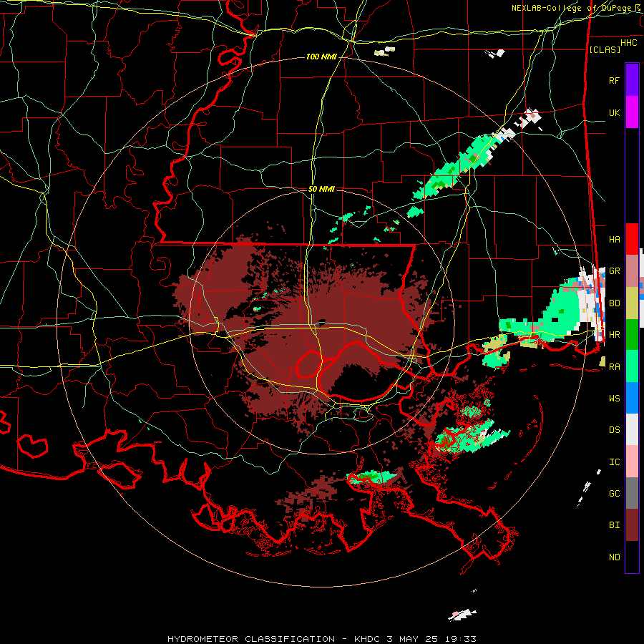Image resolution: width=644 pixels, height=644 pixels.
Task: Click the 'RF' legend label
Action: click(x=614, y=80)
